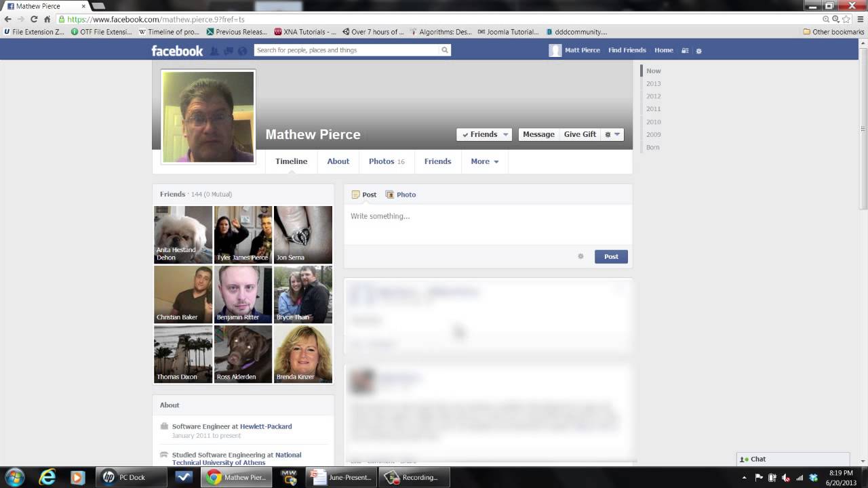The height and width of the screenshot is (488, 868).
Task: Click Facebook search box
Action: pos(347,50)
